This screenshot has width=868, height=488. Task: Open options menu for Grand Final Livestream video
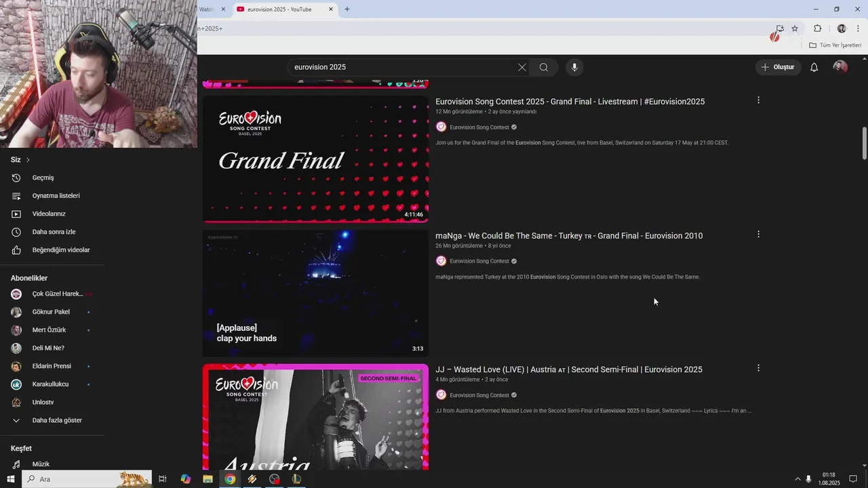point(758,100)
